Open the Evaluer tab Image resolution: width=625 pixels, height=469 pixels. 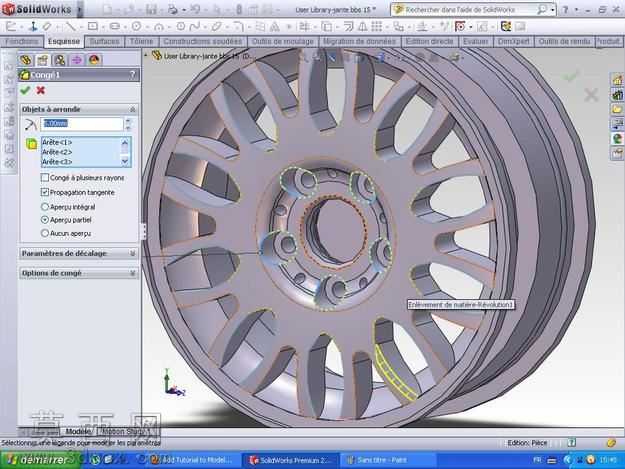[476, 41]
